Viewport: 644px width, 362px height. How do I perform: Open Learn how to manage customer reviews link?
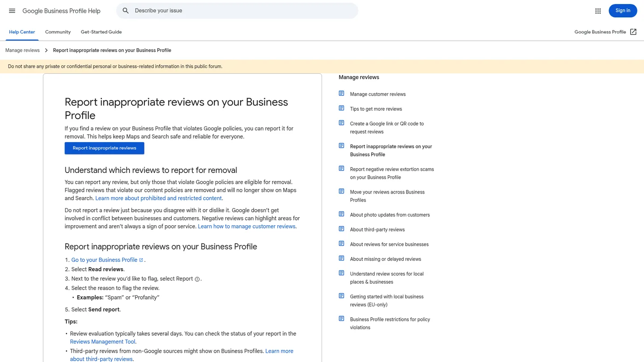[246, 227]
